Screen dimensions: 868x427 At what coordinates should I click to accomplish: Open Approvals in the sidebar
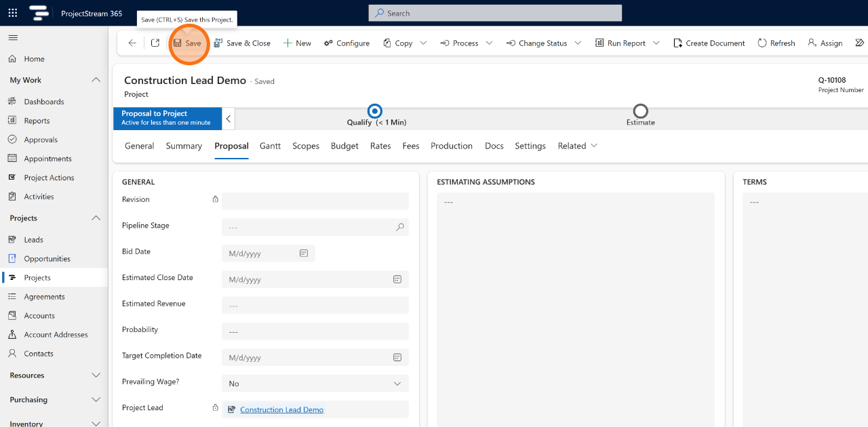point(41,140)
